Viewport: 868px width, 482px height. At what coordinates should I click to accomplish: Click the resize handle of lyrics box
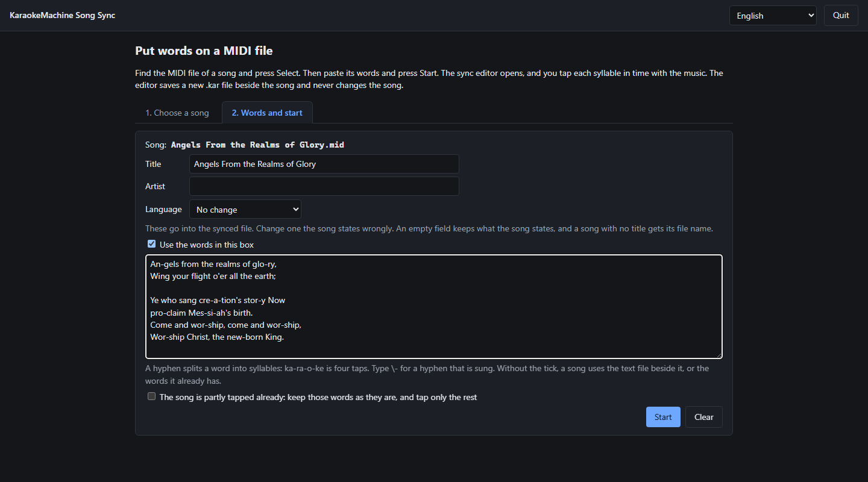[718, 354]
